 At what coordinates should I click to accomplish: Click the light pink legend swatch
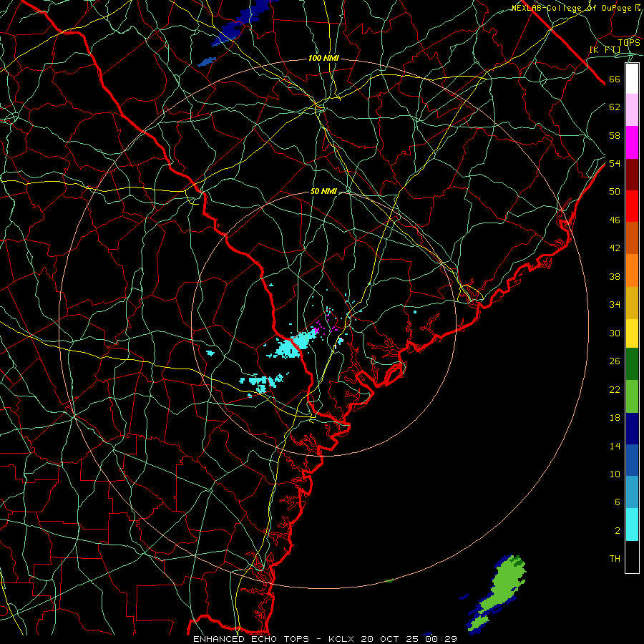632,109
